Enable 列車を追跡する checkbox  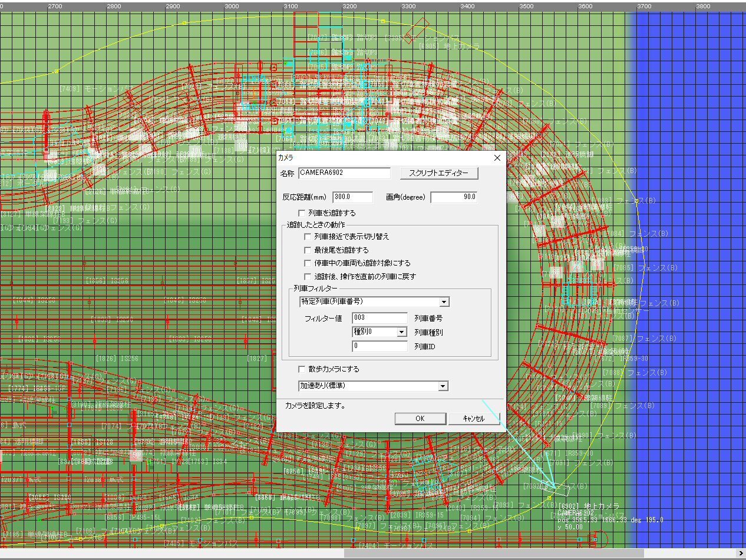pyautogui.click(x=302, y=213)
